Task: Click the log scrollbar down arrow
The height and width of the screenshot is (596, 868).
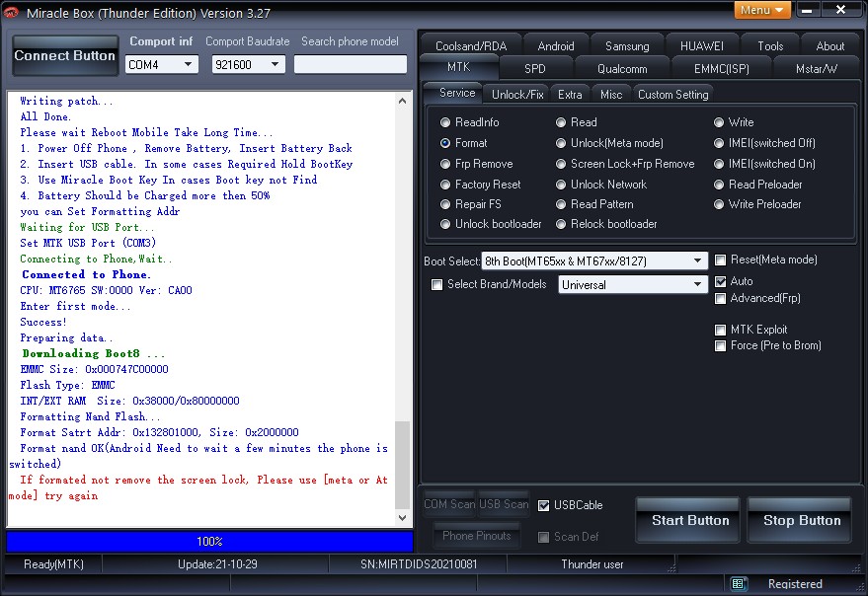Action: [403, 518]
